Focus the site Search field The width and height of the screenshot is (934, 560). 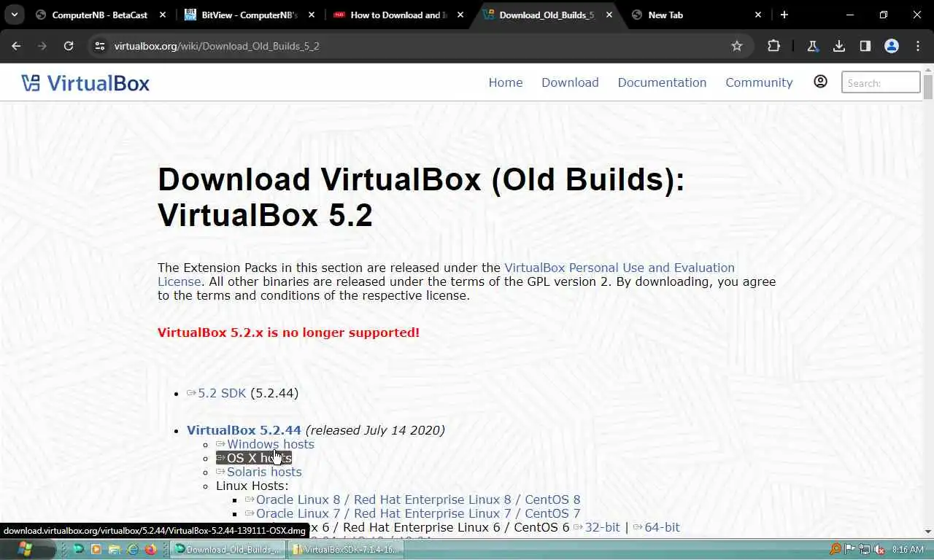click(x=881, y=82)
